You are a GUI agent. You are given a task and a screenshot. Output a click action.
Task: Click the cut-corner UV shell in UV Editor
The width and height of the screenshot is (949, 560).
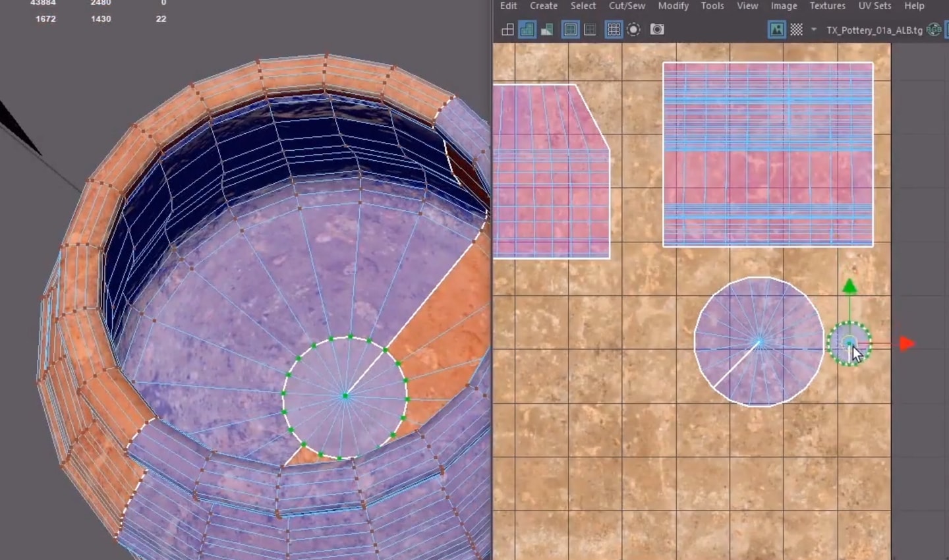pos(552,171)
